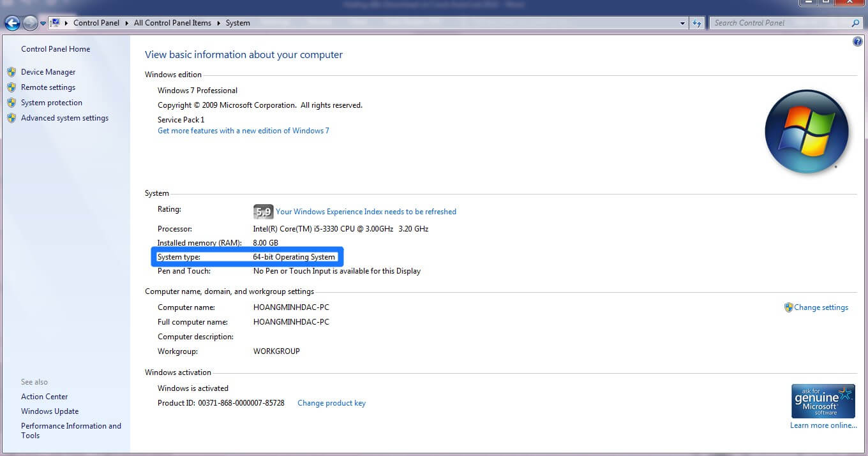Click HOANGMINHDAC-PC in the Full computer name row
868x456 pixels.
coord(291,322)
